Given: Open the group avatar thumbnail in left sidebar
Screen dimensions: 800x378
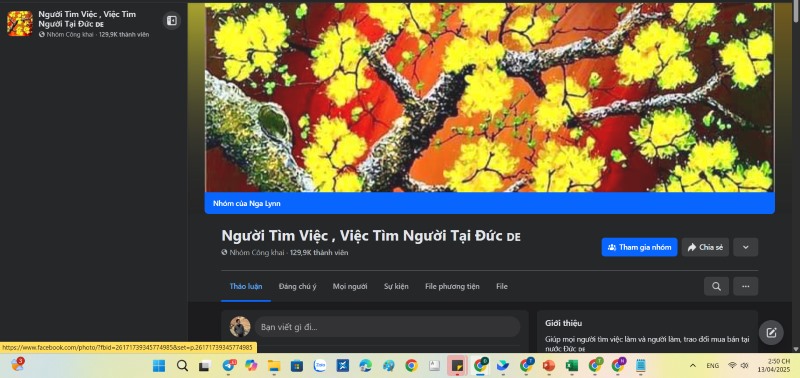Looking at the screenshot, I should 20,23.
